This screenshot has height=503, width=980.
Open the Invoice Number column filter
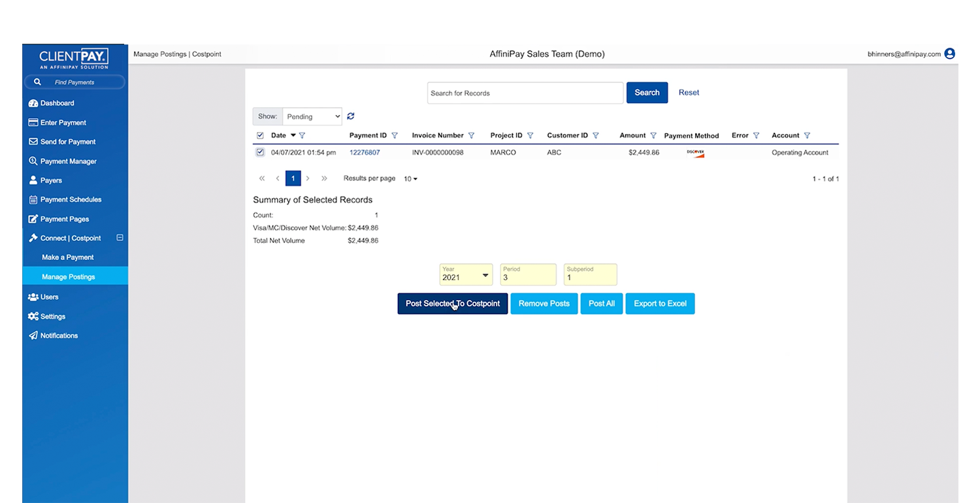[472, 136]
